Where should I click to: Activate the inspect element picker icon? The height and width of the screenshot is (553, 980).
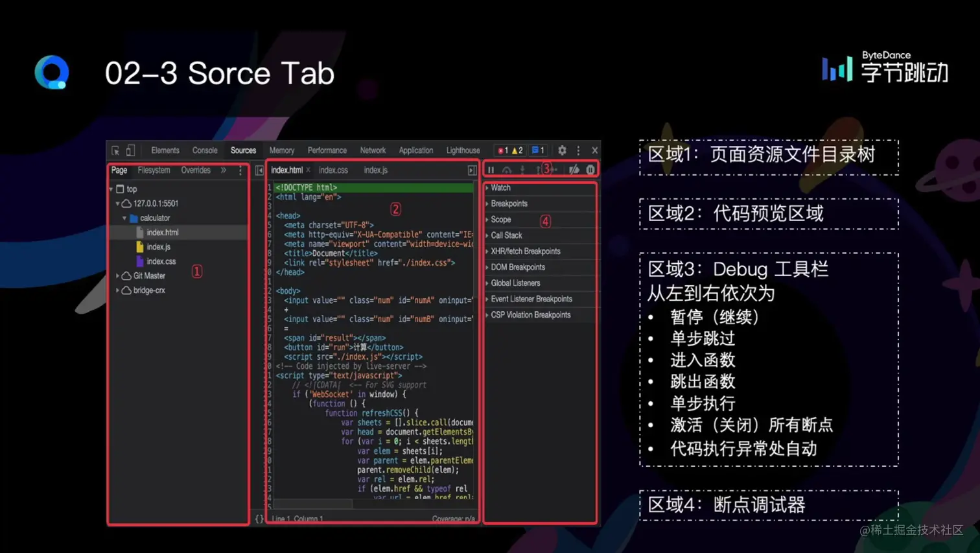tap(115, 150)
